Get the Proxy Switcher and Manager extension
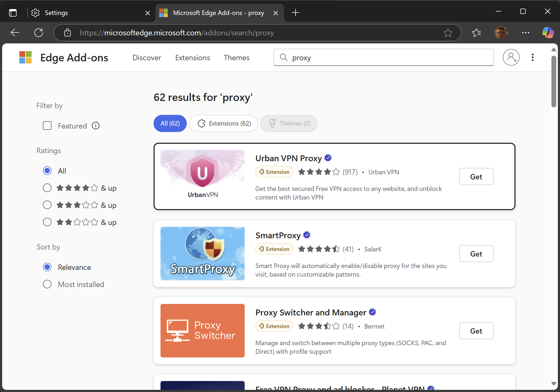 (476, 331)
